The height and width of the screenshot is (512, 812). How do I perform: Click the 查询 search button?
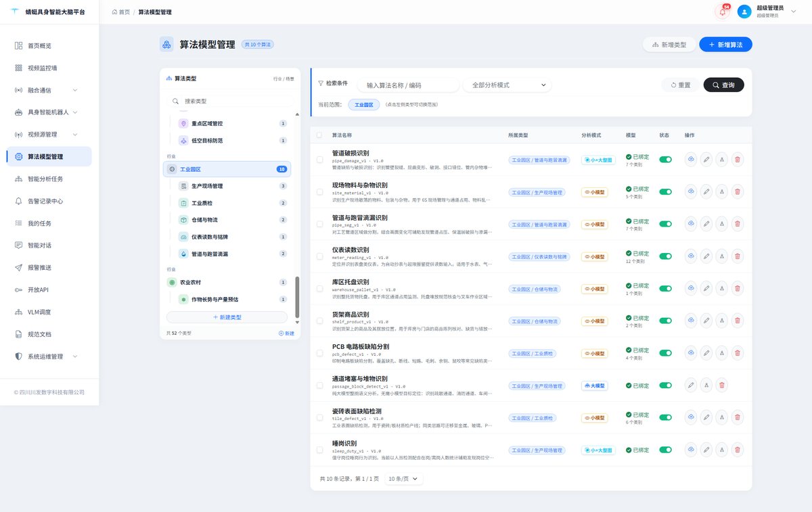pyautogui.click(x=724, y=85)
